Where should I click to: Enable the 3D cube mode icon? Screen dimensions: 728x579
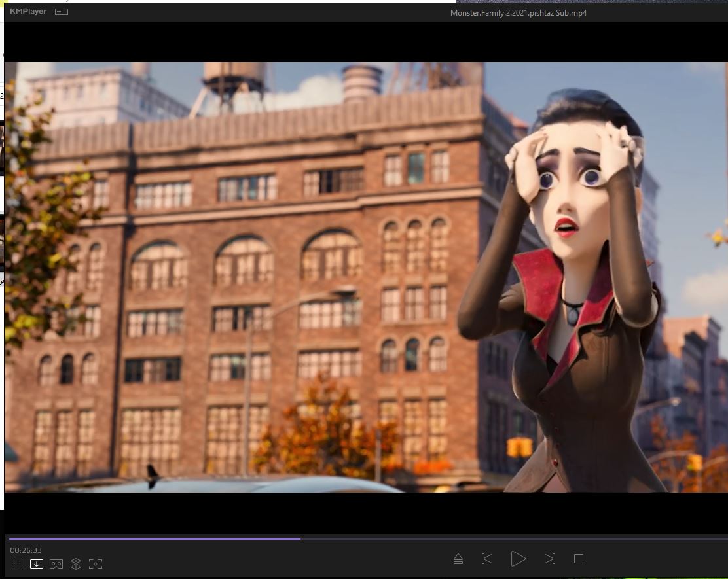pos(76,563)
